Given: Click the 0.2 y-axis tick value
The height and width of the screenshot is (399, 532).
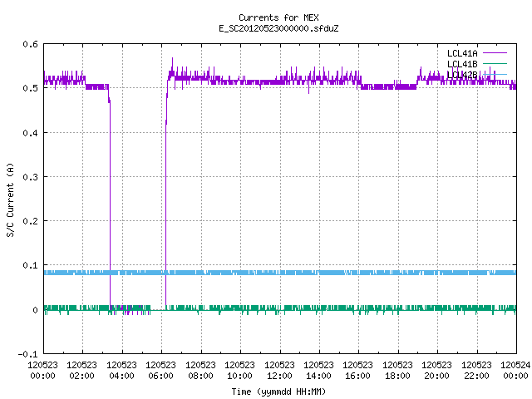Looking at the screenshot, I should (30, 221).
